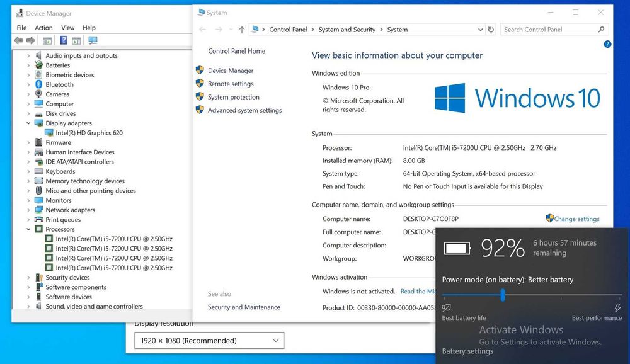Click the Keyboards category icon

coord(38,171)
